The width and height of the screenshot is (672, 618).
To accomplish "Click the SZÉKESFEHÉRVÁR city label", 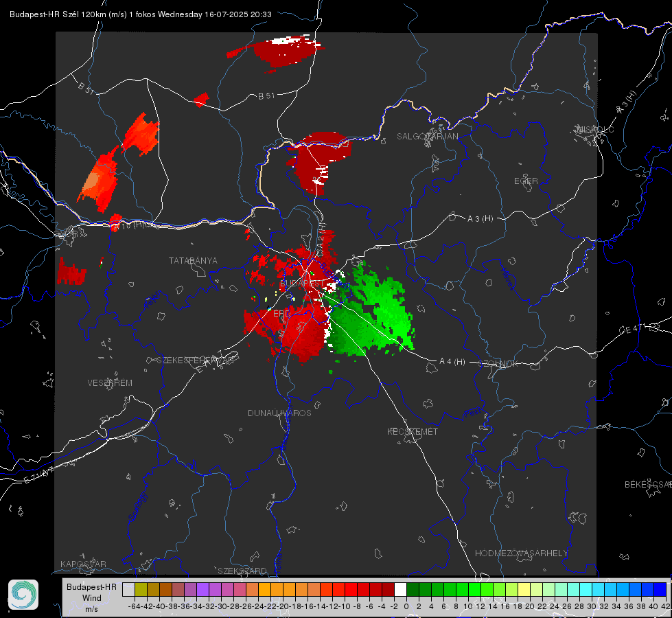I will 196,360.
